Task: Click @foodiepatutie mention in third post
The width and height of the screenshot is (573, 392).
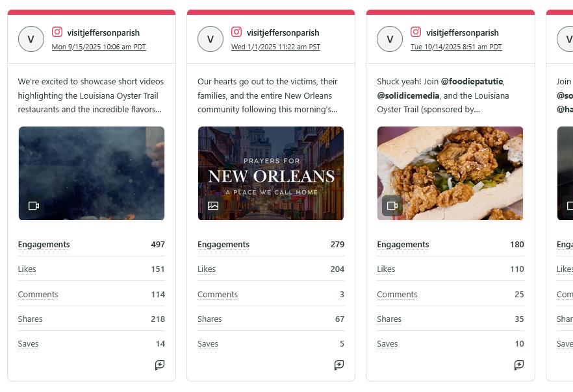Action: [472, 81]
